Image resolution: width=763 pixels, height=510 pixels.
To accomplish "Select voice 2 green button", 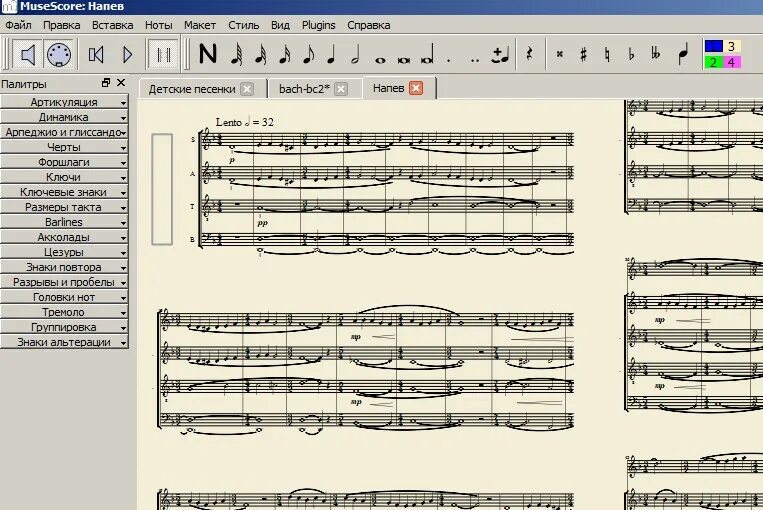I will [713, 62].
